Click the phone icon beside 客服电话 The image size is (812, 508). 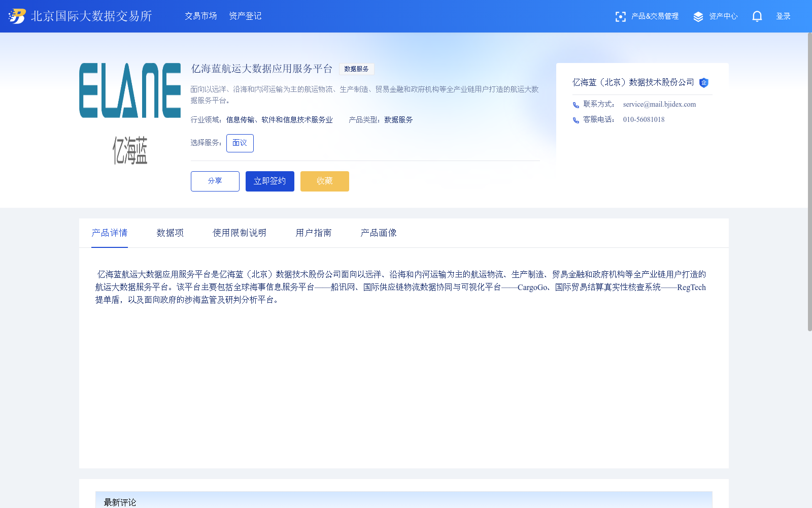(x=576, y=120)
